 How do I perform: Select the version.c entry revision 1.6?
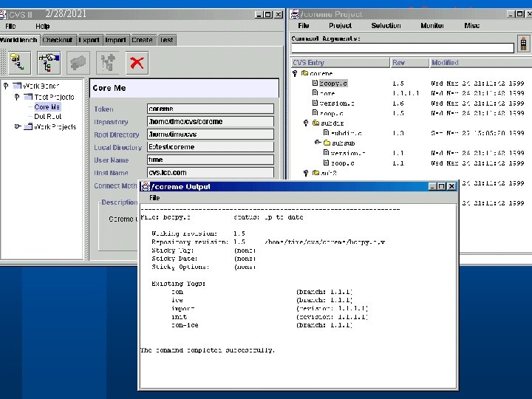point(337,103)
